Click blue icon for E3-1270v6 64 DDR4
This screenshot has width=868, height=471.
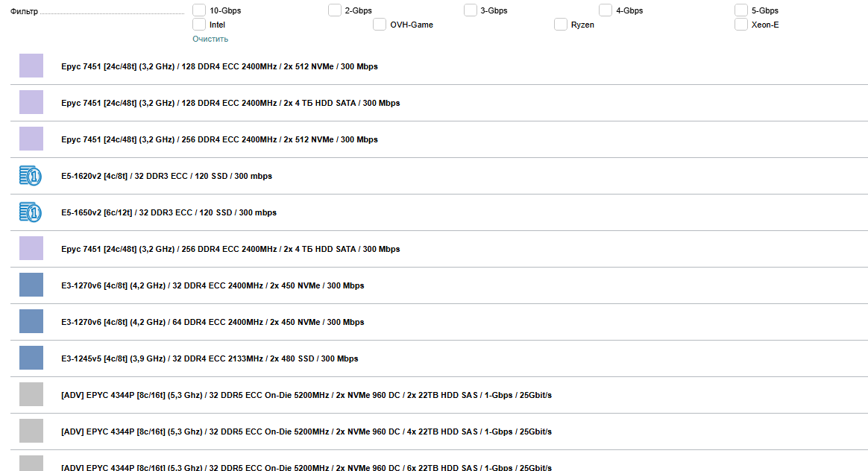[31, 321]
